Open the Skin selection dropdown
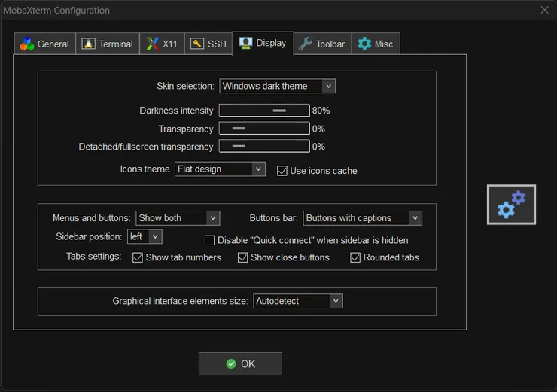This screenshot has height=392, width=557. [x=278, y=86]
